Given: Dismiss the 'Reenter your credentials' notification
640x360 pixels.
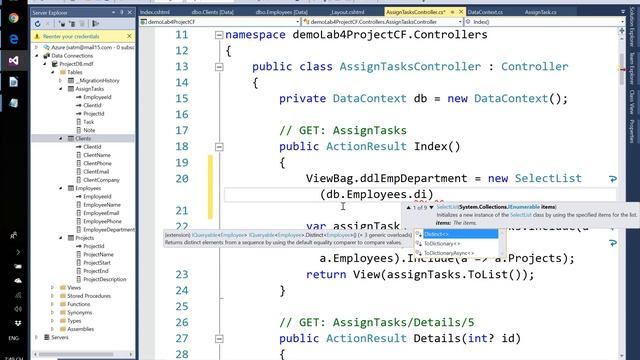Looking at the screenshot, I should pyautogui.click(x=129, y=36).
